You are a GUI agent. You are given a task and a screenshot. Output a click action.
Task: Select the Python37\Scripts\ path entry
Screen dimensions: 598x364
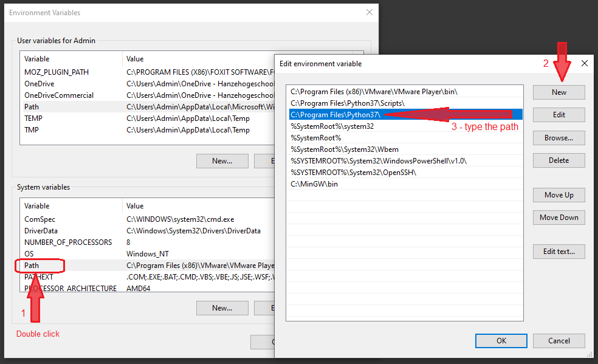coord(348,103)
